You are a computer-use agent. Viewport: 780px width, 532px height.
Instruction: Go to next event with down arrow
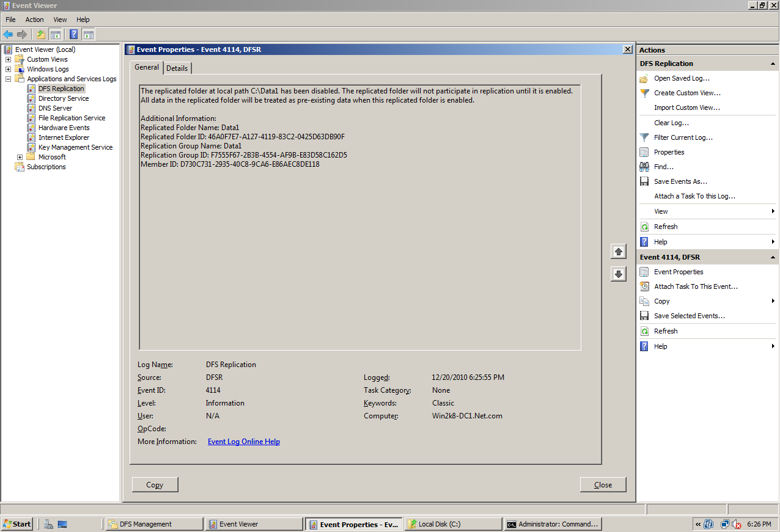point(619,274)
